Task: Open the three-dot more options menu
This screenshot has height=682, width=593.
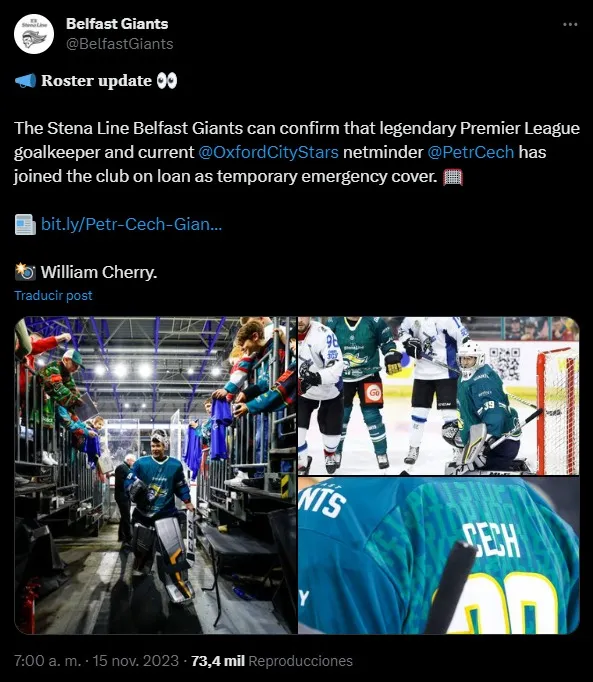Action: (570, 24)
